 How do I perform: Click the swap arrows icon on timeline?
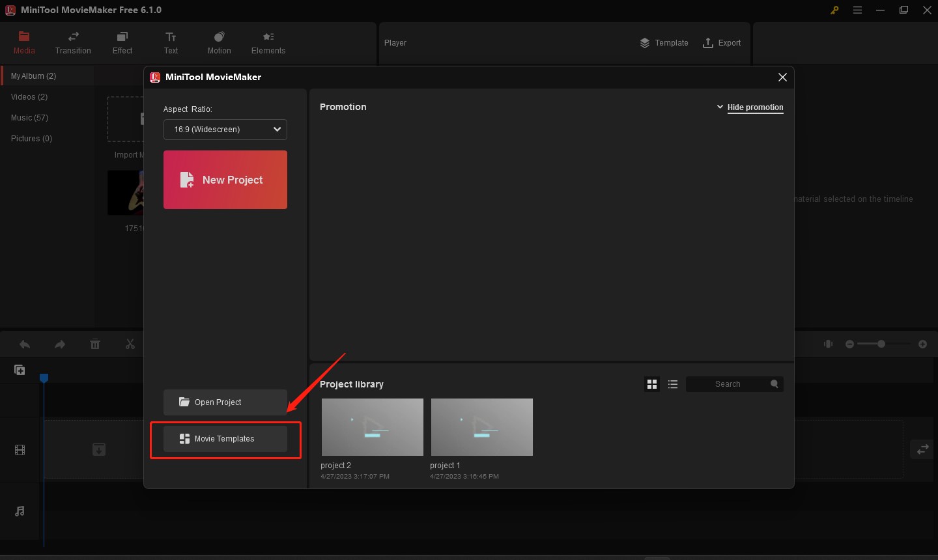click(x=923, y=450)
